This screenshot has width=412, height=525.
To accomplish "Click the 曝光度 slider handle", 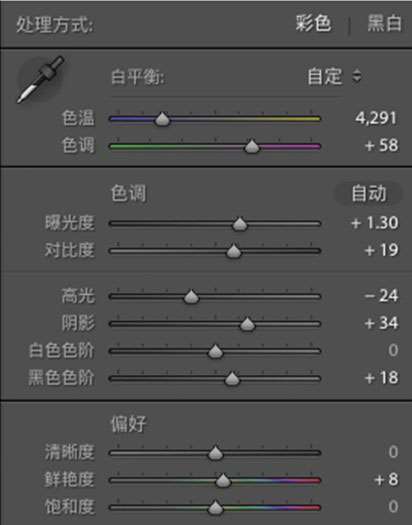I will coord(240,224).
